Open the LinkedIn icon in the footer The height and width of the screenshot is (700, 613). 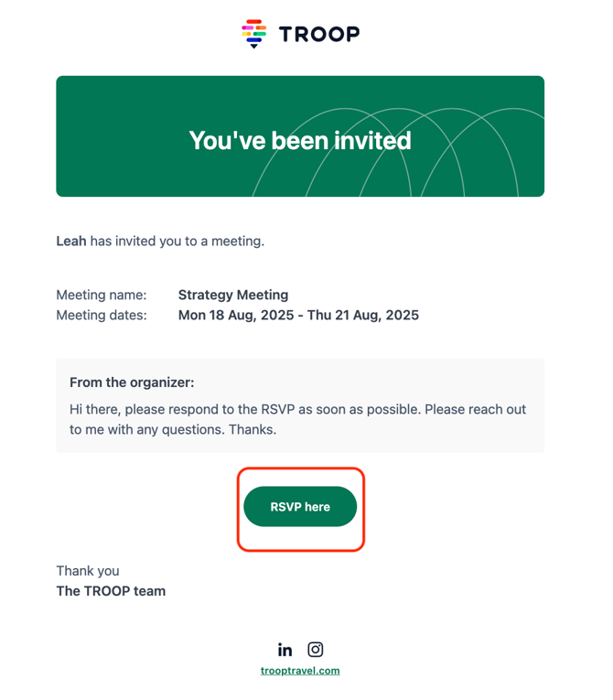(285, 650)
